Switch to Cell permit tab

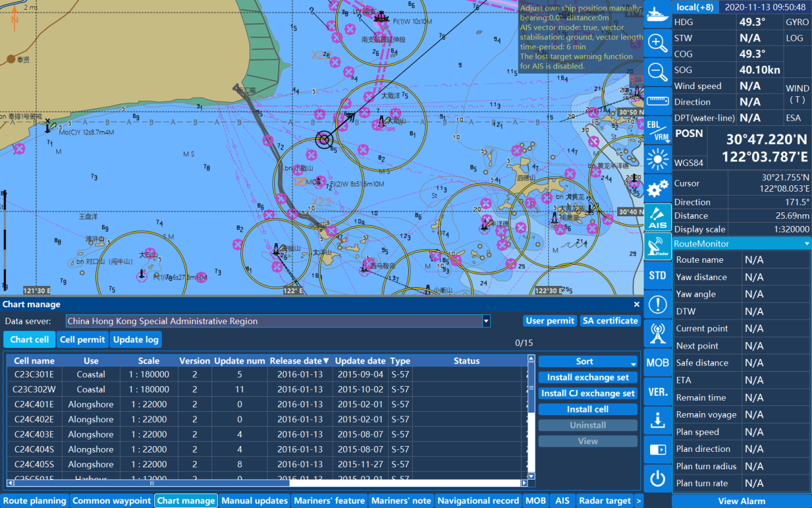click(x=83, y=340)
